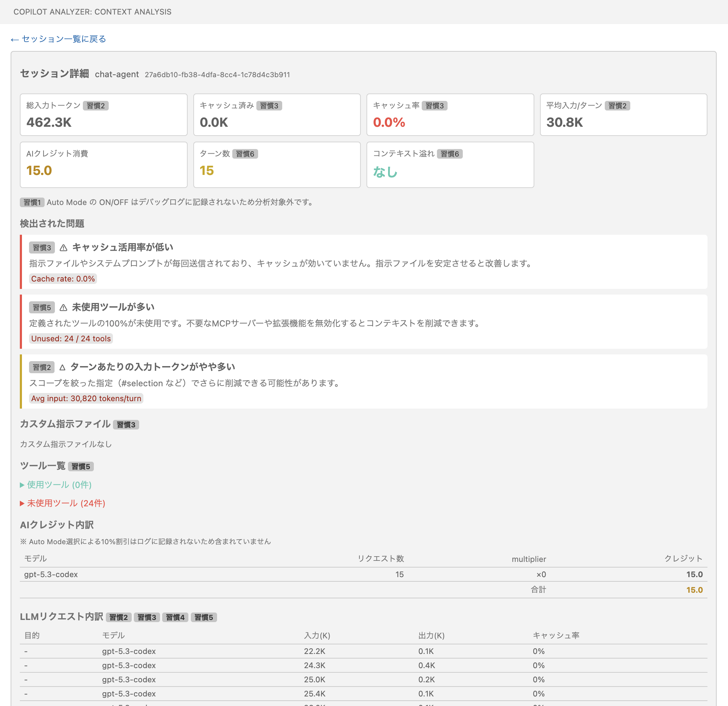728x706 pixels.
Task: Click 習慣4 badge beside LLMリクエスト内訳 heading
Action: (175, 617)
